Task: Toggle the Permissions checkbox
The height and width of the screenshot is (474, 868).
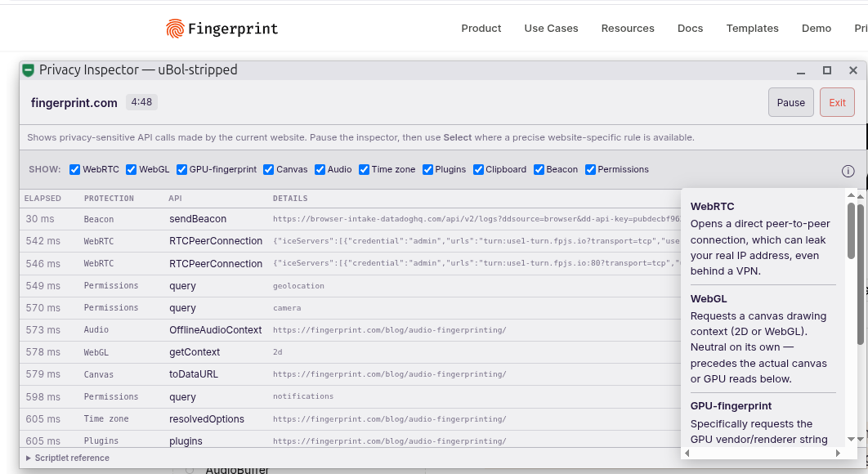Action: [x=590, y=169]
